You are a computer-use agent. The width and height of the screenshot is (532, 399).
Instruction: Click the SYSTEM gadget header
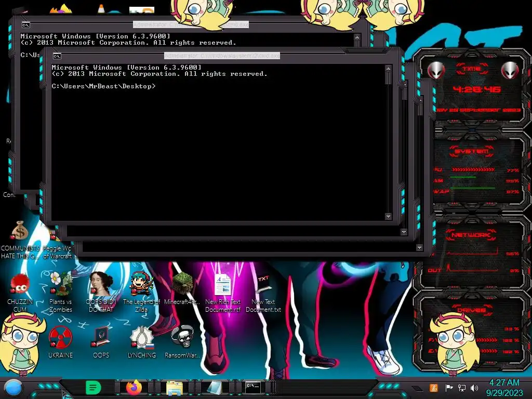click(471, 151)
